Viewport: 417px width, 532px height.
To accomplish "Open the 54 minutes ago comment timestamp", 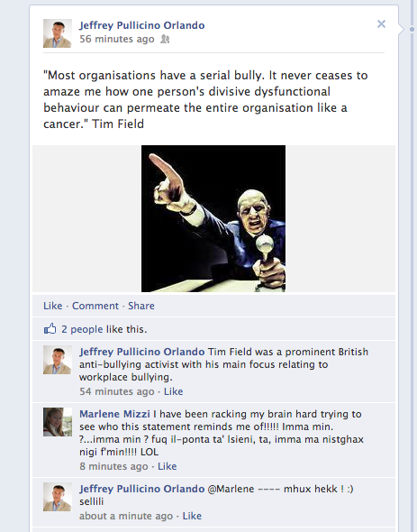I will [x=116, y=391].
